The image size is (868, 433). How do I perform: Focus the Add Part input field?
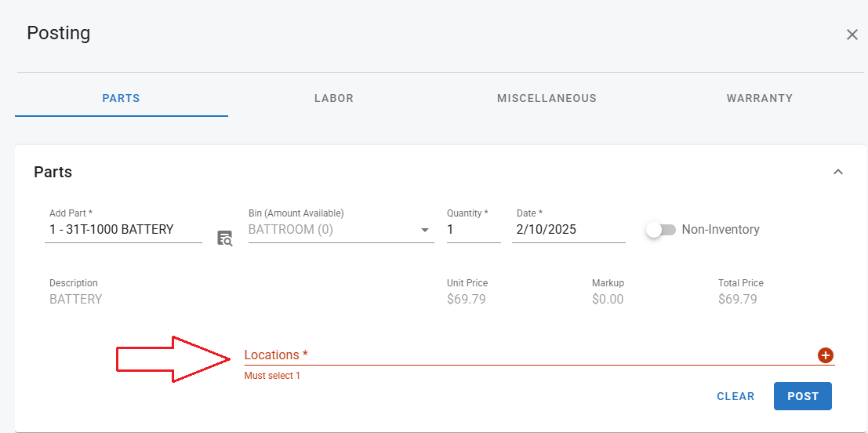tap(123, 230)
